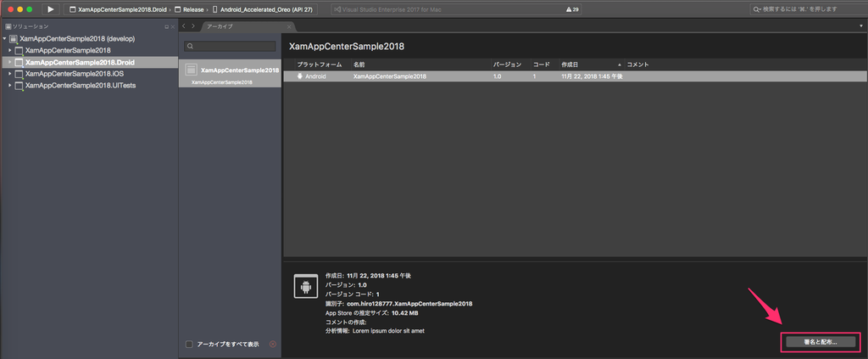Close the アーカイブ tab
Image resolution: width=868 pixels, height=359 pixels.
289,26
